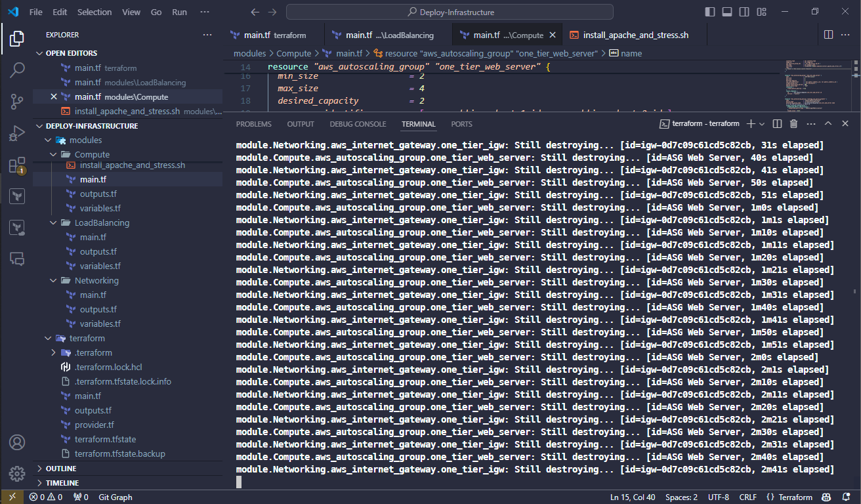Open the Manage gear icon
The width and height of the screenshot is (861, 504).
[17, 473]
